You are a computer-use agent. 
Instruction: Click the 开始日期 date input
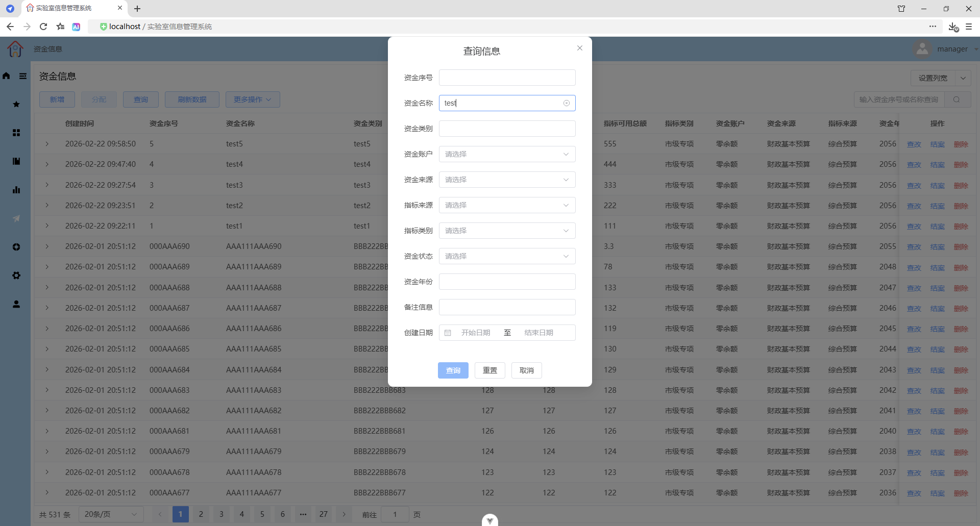point(476,333)
